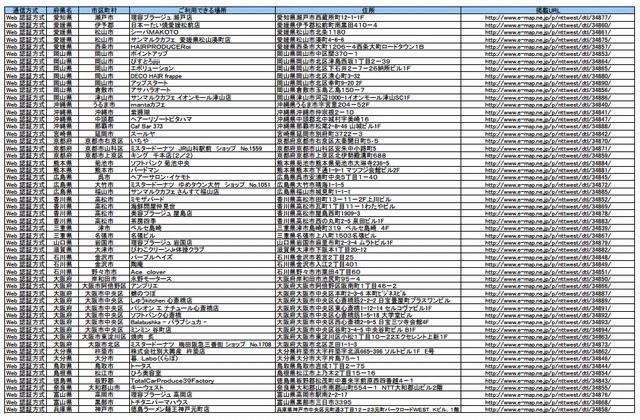Select the ミスタードーナツ ゆめタウン大竹 cell
Viewport: 640px width, 420px height.
pyautogui.click(x=202, y=184)
